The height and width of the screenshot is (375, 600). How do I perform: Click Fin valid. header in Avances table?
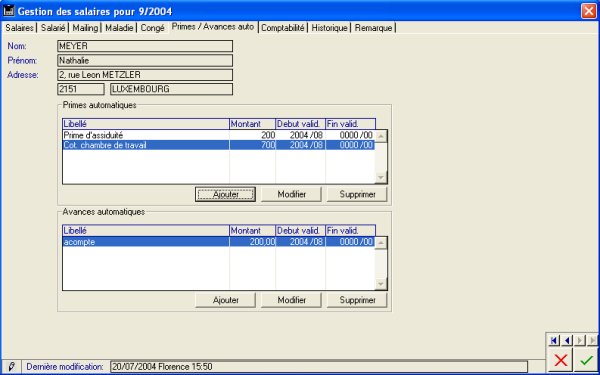[x=351, y=231]
